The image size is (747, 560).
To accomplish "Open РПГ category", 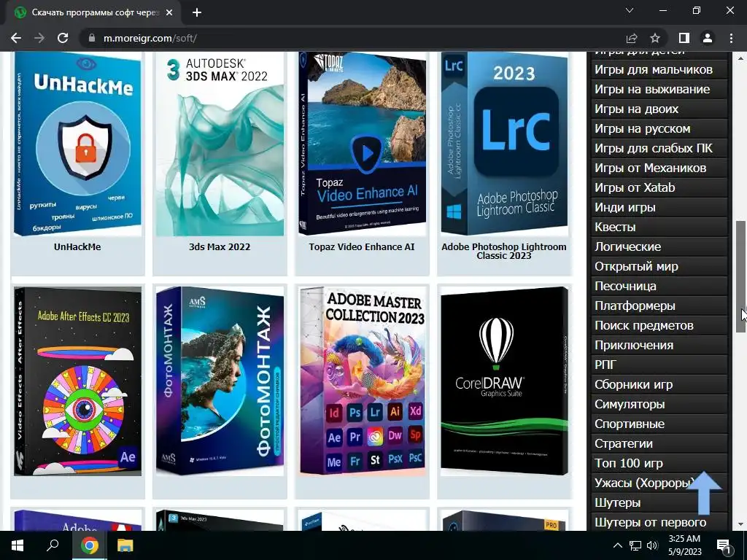I will coord(659,365).
